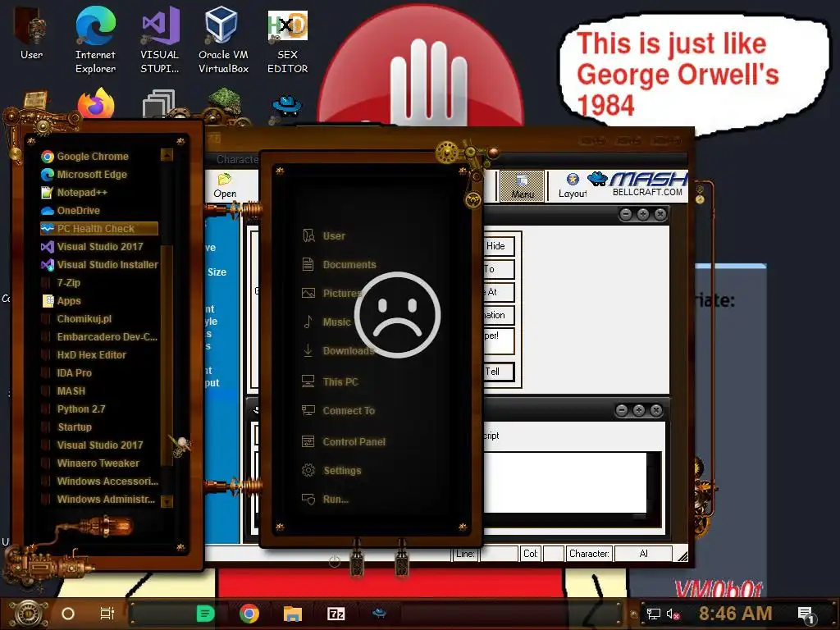Open This PC from the start menu
This screenshot has width=840, height=630.
click(330, 381)
